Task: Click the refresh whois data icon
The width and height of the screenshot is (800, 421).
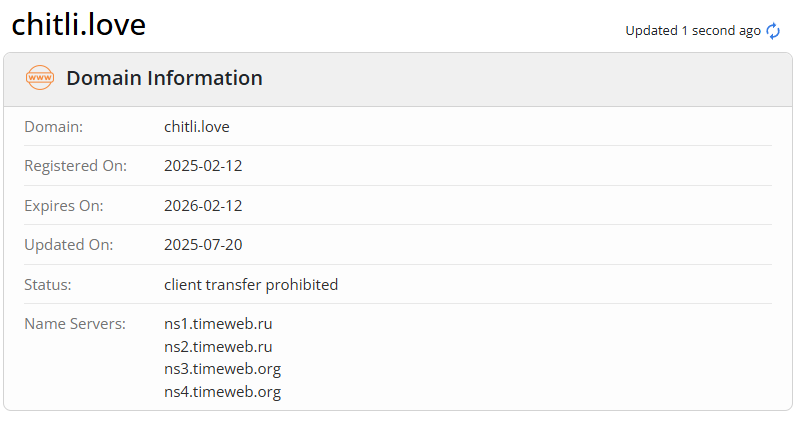Action: coord(773,31)
